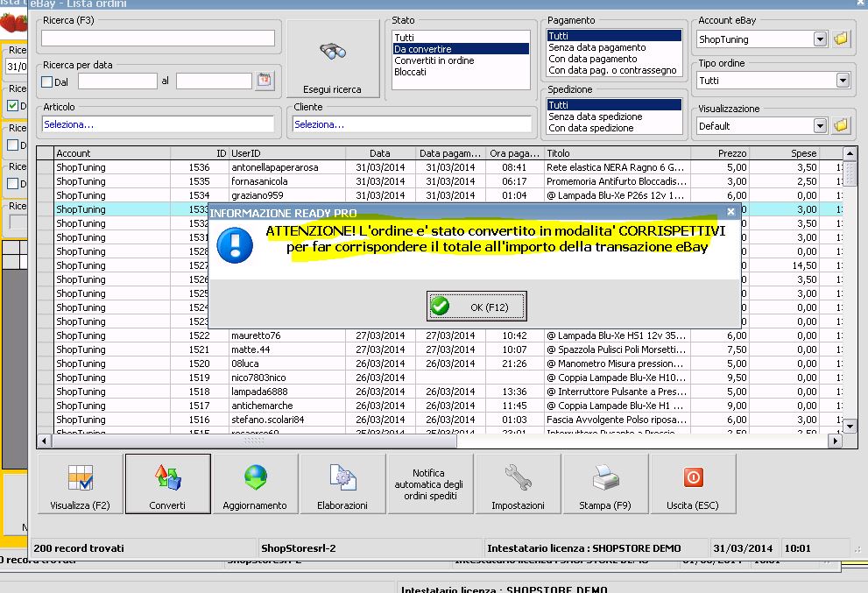Click the folder icon beside Account eBay
Viewport: 868px width, 593px height.
[x=842, y=39]
